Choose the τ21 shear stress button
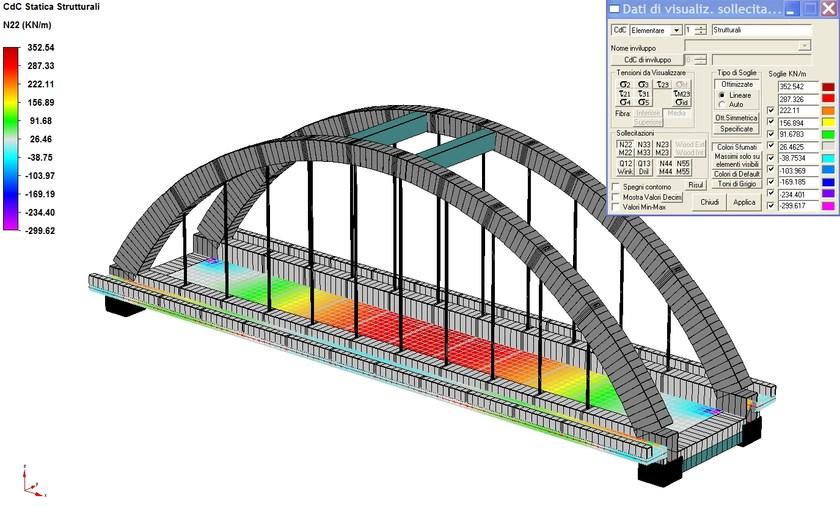The width and height of the screenshot is (840, 513). 625,94
